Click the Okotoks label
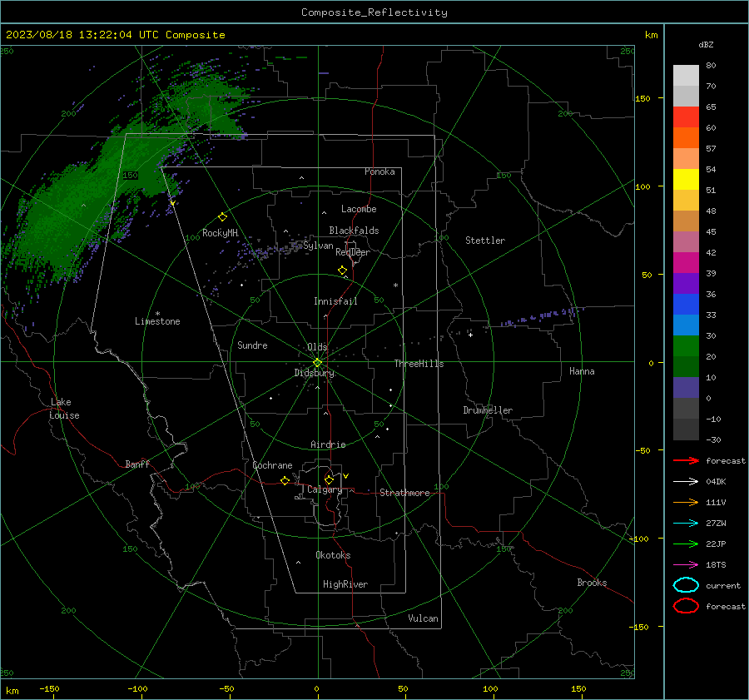 click(x=333, y=555)
